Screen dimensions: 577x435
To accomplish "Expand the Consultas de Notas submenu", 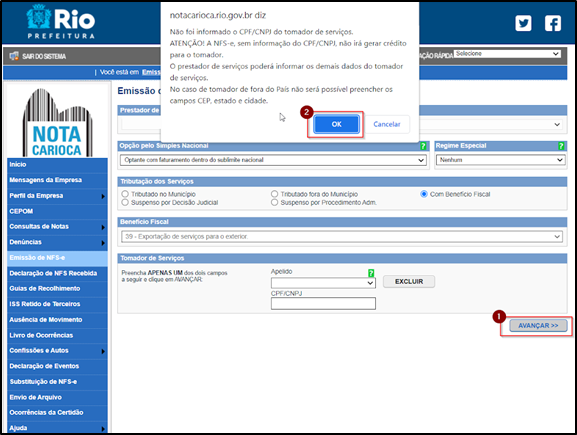I will coord(103,227).
